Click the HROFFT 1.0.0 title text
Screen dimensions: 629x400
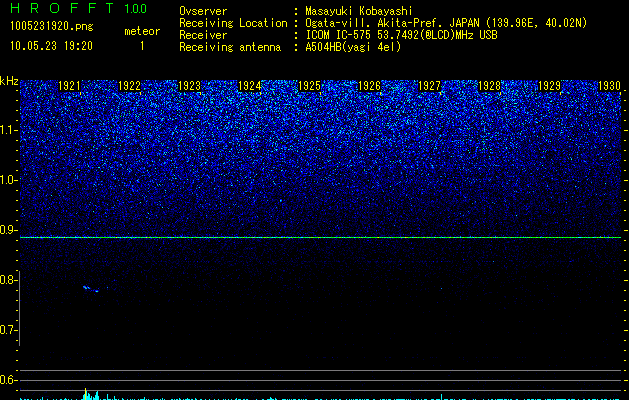(79, 8)
